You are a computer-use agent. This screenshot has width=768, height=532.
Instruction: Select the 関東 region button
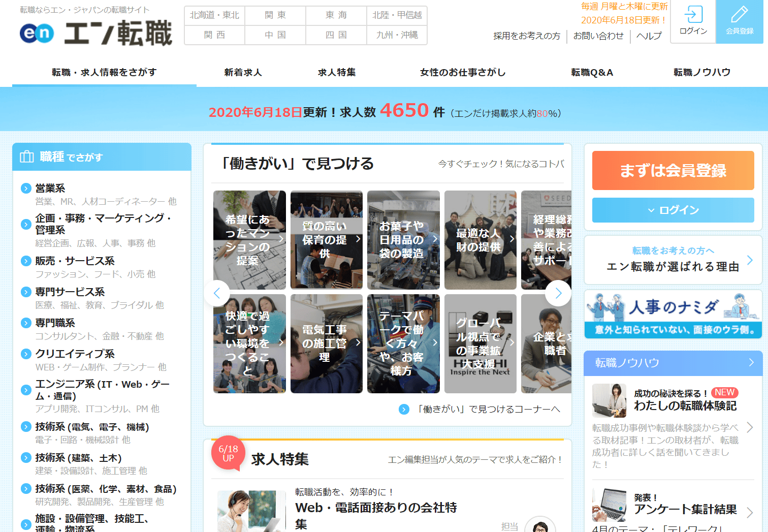(275, 15)
